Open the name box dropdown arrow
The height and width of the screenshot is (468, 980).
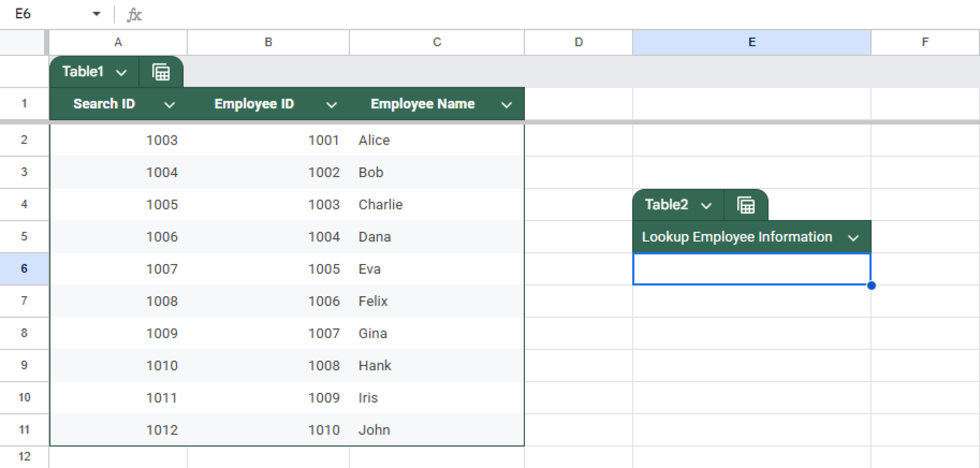pyautogui.click(x=97, y=14)
